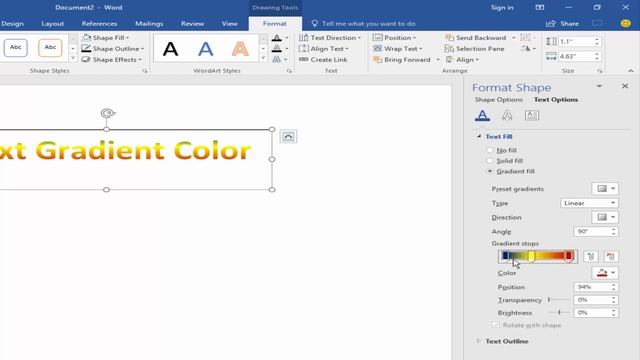Switch to Shape Options in Format Shape
This screenshot has height=360, width=640.
click(x=498, y=100)
